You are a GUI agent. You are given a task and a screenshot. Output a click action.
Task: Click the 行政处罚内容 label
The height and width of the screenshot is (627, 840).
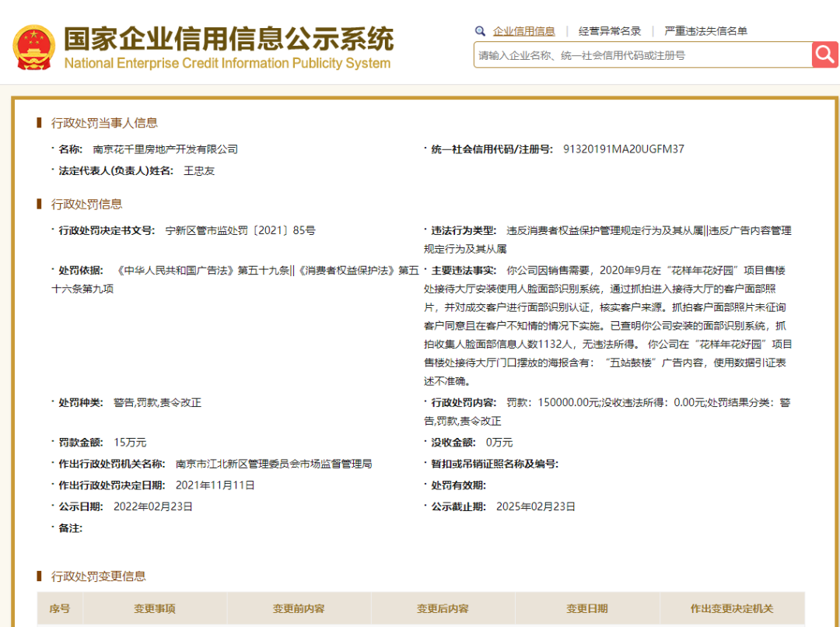coord(464,402)
